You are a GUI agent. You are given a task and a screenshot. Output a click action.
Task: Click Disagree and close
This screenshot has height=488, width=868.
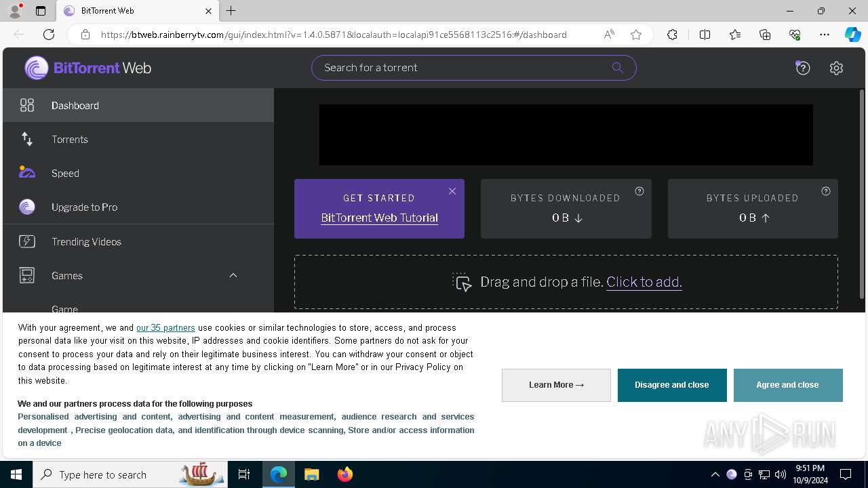click(x=672, y=385)
